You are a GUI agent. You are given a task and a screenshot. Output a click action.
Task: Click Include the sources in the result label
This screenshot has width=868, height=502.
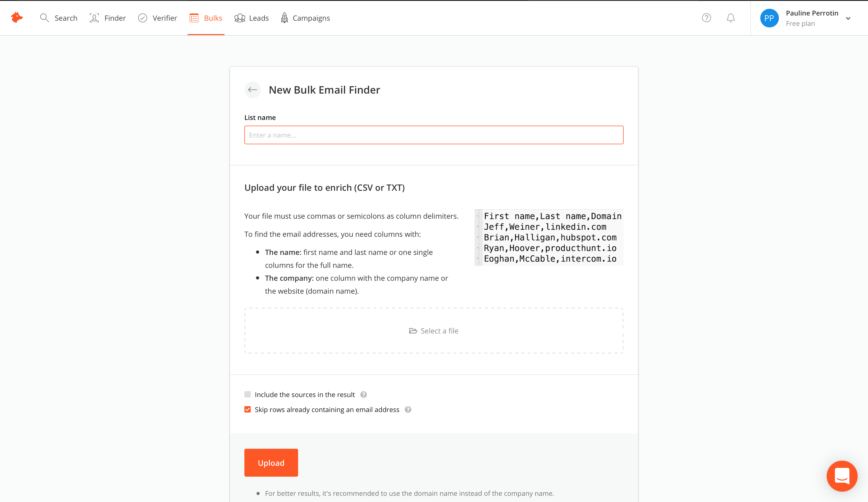[305, 394]
